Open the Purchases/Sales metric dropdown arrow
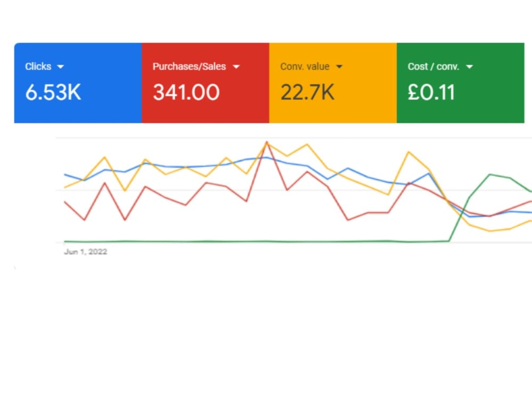 (236, 66)
